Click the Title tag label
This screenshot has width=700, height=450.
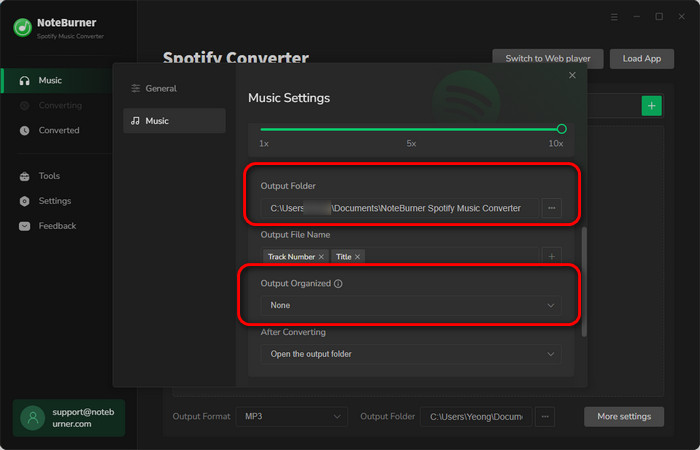point(344,257)
